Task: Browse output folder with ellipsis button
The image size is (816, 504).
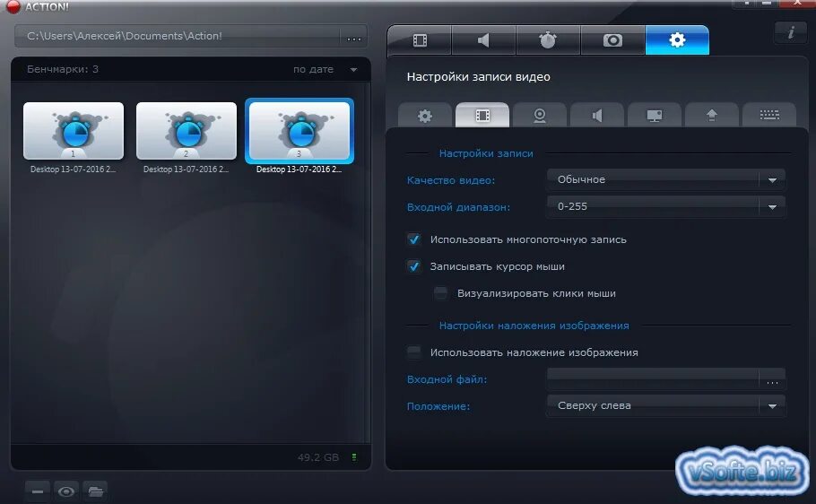Action: click(354, 37)
